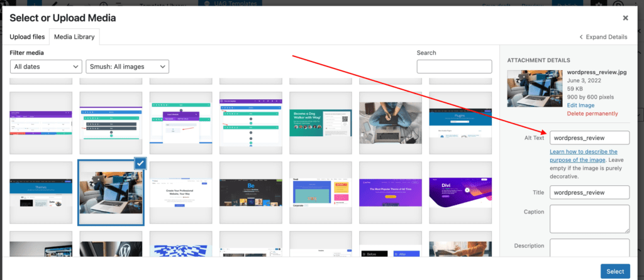Click in the media Search field
644x280 pixels.
point(454,67)
